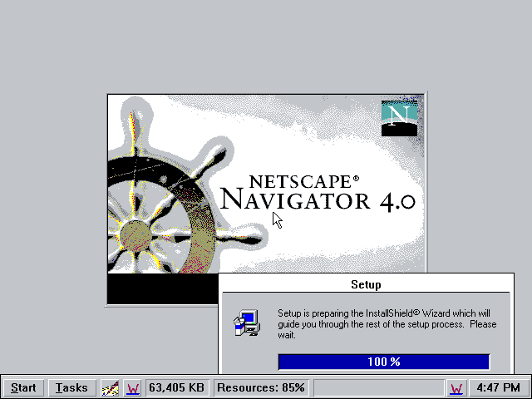
Task: Click the Setup dialog title bar
Action: [366, 284]
